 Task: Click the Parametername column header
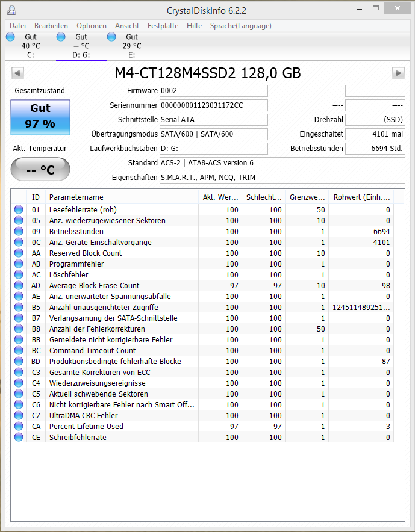(122, 197)
